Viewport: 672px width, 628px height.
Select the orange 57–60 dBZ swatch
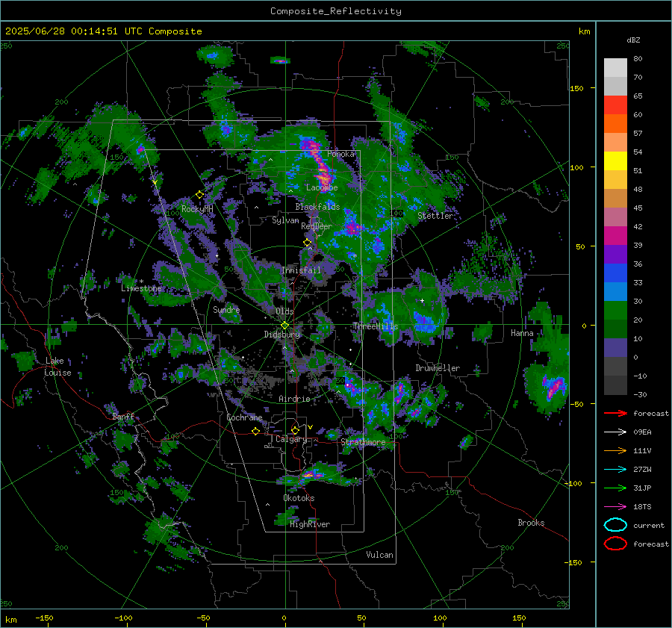click(x=615, y=124)
